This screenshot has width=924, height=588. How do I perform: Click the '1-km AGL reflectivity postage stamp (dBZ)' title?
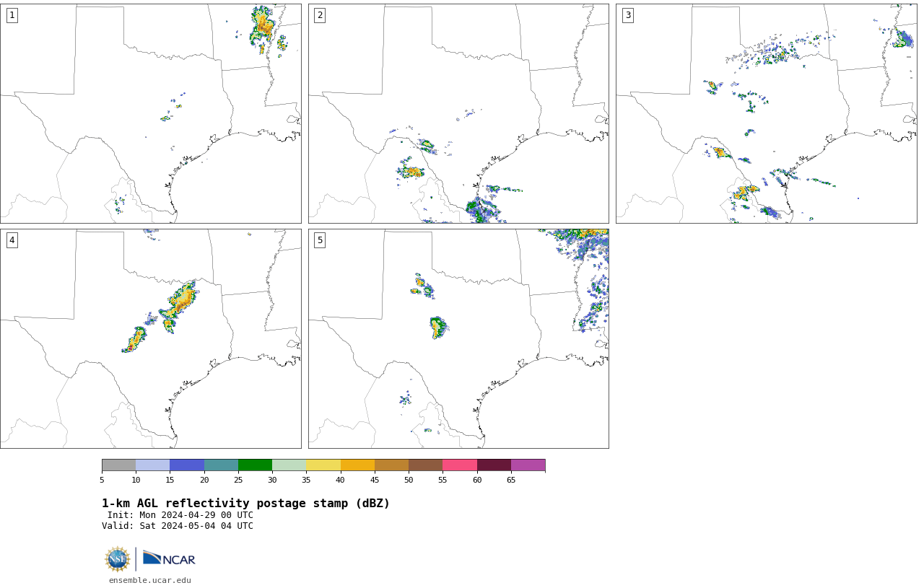coord(245,504)
